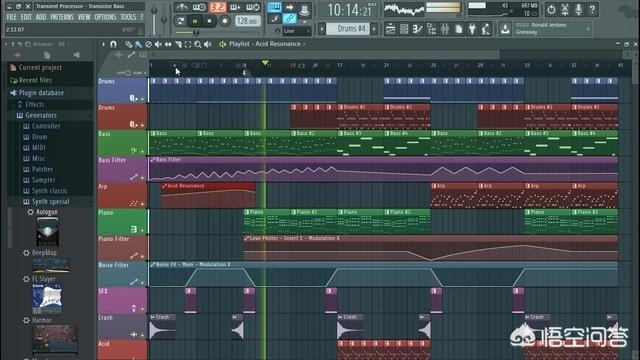The height and width of the screenshot is (360, 640).
Task: Toggle the step editing arrow icon
Action: (289, 7)
